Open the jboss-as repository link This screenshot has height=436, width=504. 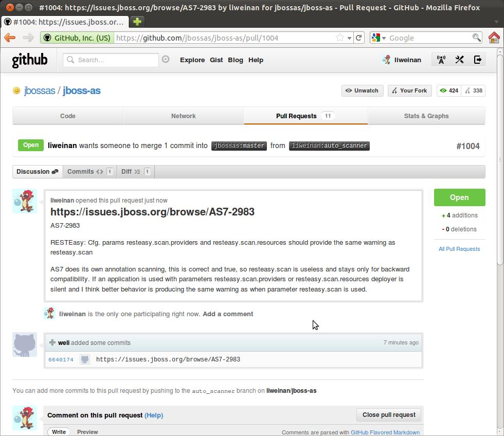(x=82, y=90)
